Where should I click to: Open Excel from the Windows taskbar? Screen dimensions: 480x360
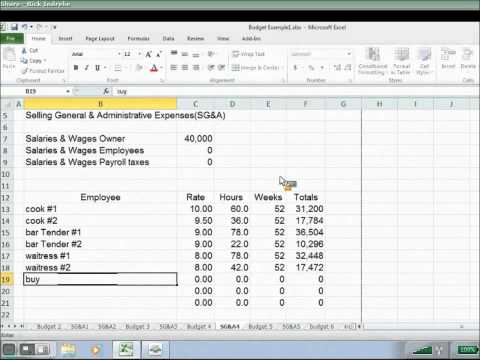[x=126, y=349]
